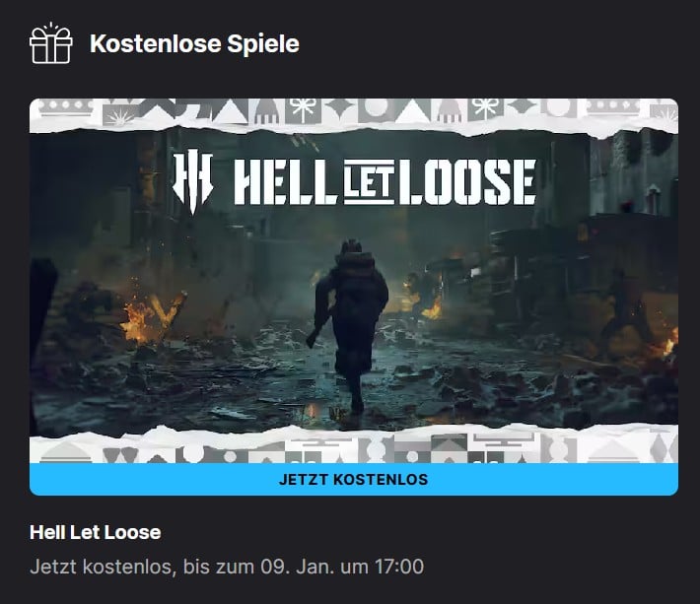Click the crown icon in the top-left border
This screenshot has height=604, width=700.
point(66,107)
